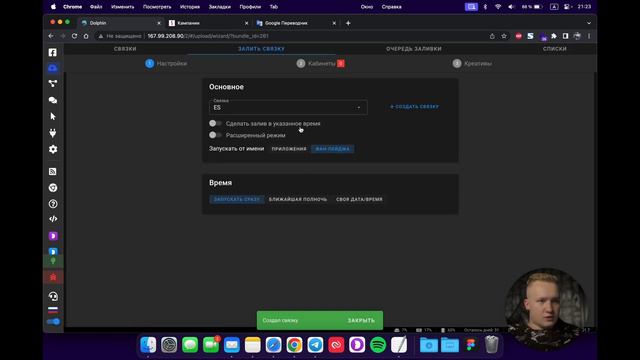Click the blue Dolphin icon in sidebar
Image resolution: width=640 pixels, height=360 pixels.
53,251
